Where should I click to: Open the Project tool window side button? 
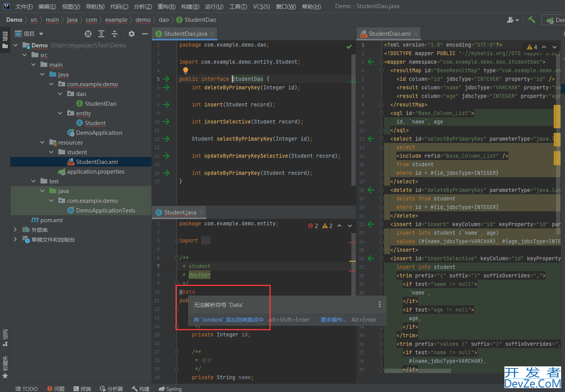[5, 40]
